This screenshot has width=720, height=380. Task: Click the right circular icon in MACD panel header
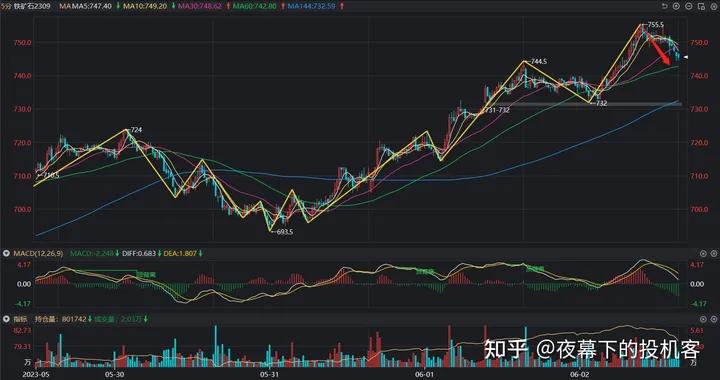(x=714, y=253)
